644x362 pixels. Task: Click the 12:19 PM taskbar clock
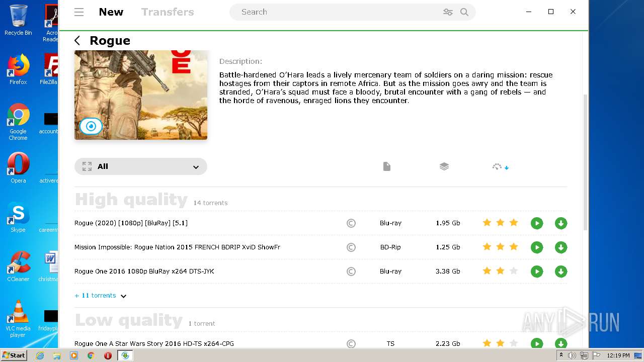[618, 355]
